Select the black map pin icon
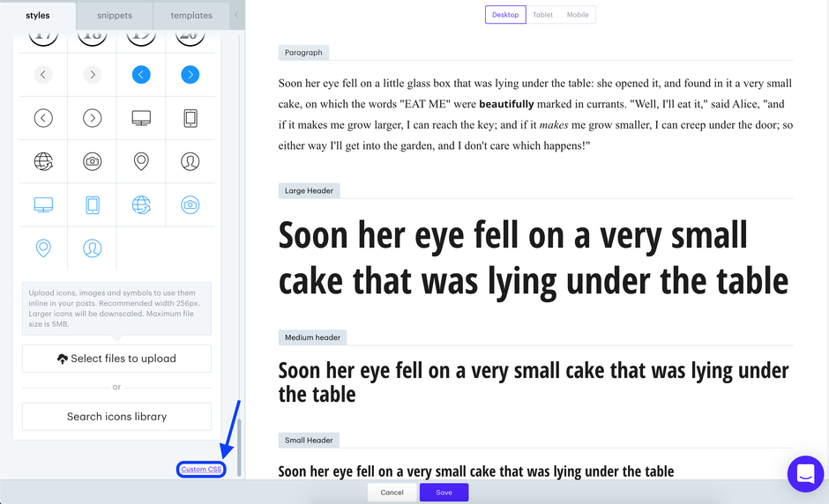829x504 pixels. pos(141,161)
